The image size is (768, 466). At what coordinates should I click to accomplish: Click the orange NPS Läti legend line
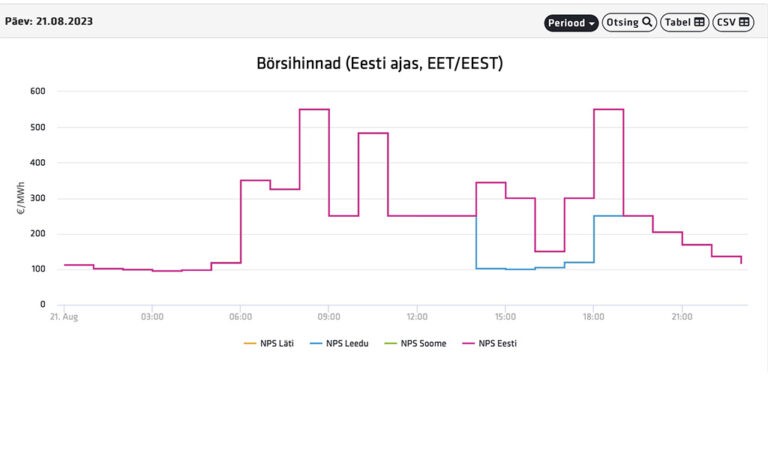coord(249,344)
